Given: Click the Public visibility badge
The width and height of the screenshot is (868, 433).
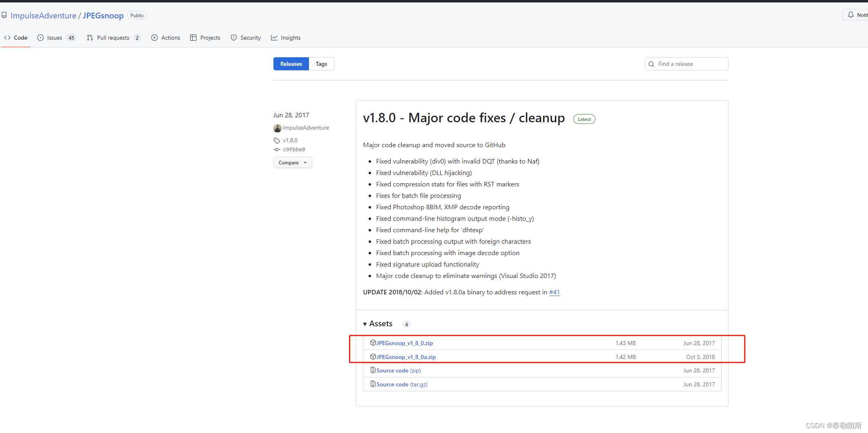Looking at the screenshot, I should coord(137,16).
